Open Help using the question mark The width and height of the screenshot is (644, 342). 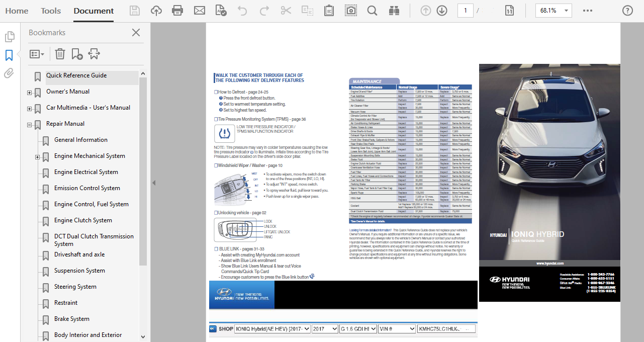point(627,10)
